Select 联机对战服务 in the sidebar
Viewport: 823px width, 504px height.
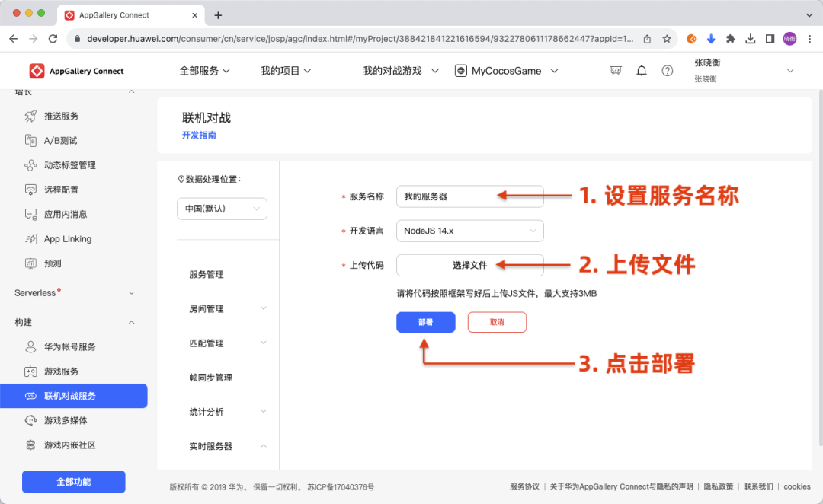(x=73, y=396)
